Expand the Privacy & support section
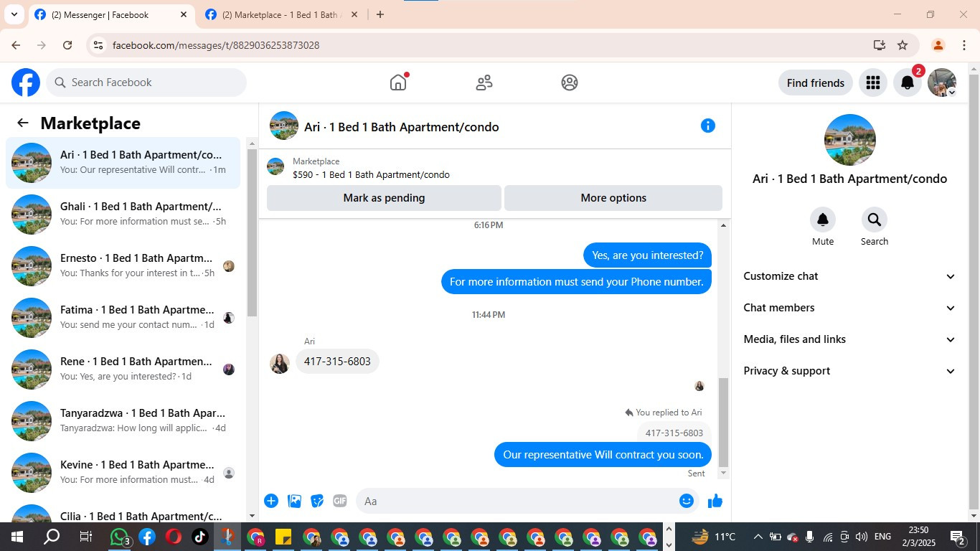 pyautogui.click(x=849, y=371)
